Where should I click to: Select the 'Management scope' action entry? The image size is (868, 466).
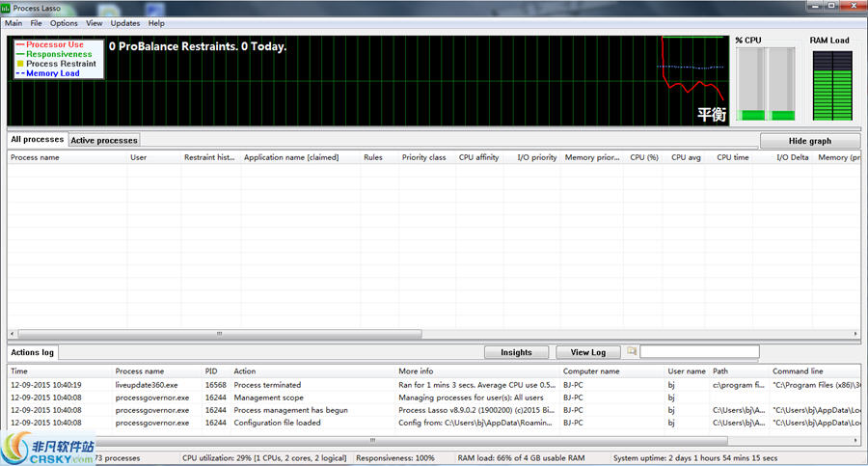268,397
